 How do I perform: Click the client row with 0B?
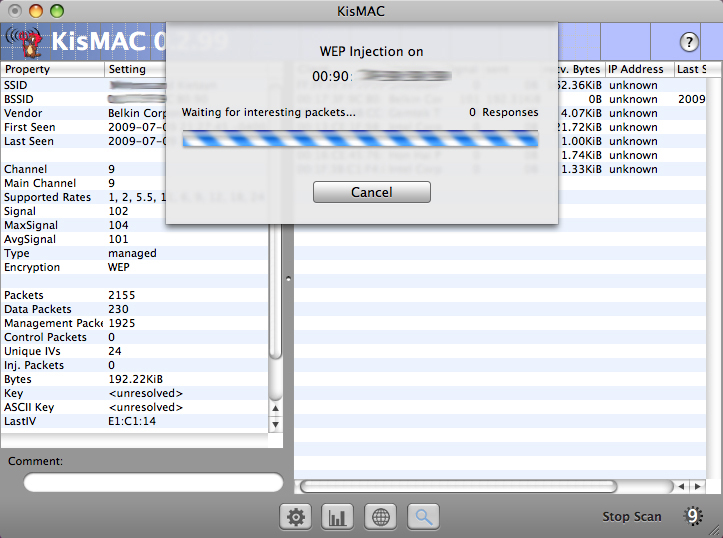(632, 99)
